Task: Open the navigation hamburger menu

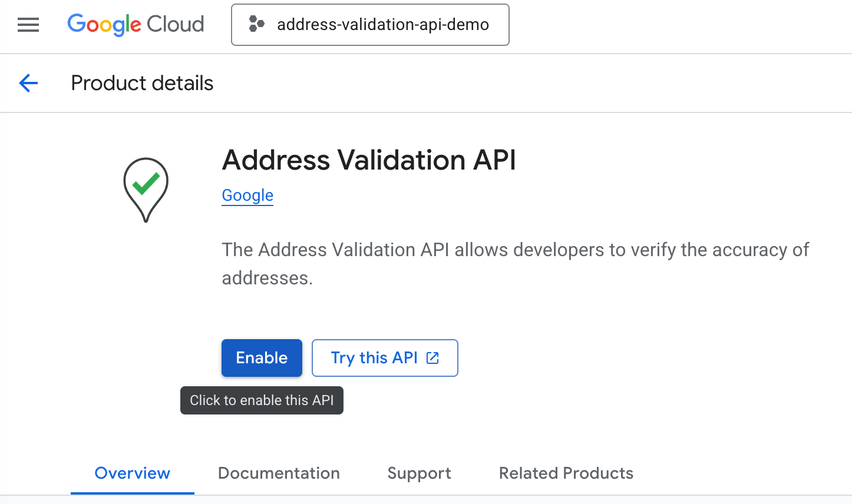Action: coord(28,25)
